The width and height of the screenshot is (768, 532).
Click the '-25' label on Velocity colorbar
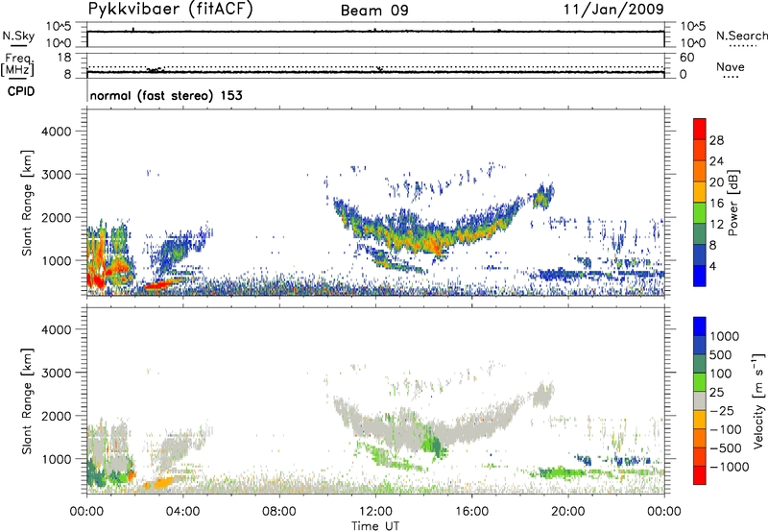point(722,411)
